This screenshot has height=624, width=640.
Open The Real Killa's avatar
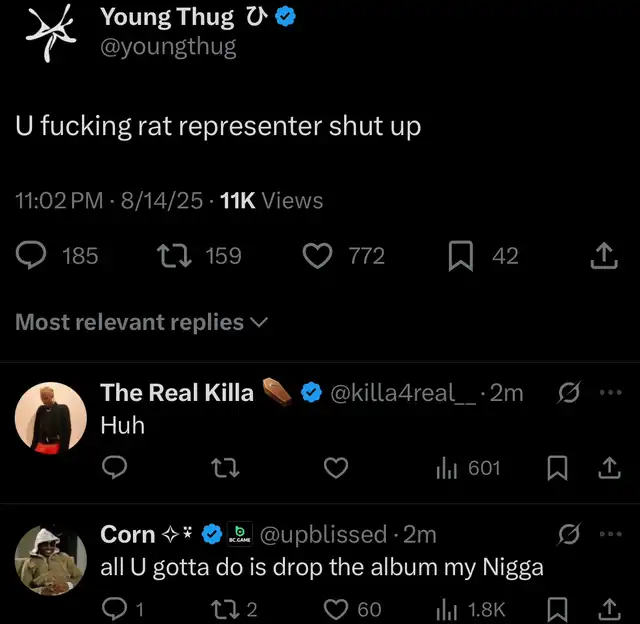tap(51, 416)
